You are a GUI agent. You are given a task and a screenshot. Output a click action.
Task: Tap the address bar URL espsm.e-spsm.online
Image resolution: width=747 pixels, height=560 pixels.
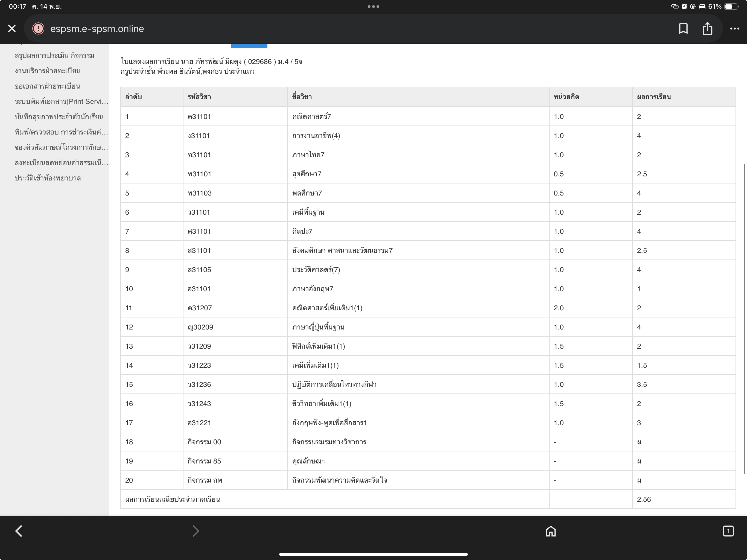pyautogui.click(x=97, y=29)
